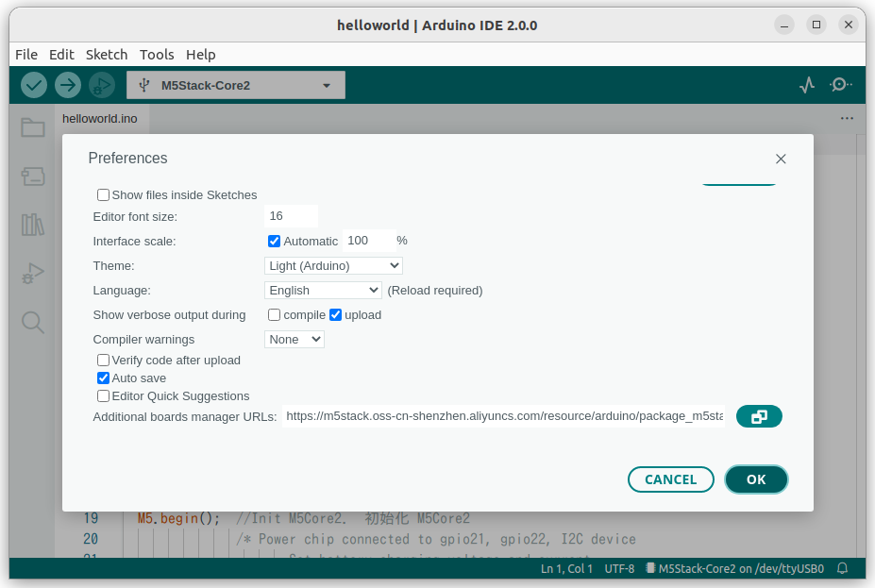Open the Library Manager sidebar icon
Screen dimensions: 875x588
32,225
